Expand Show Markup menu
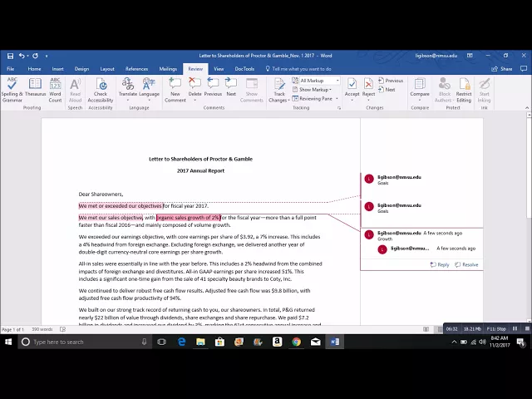This screenshot has height=399, width=532. [312, 90]
